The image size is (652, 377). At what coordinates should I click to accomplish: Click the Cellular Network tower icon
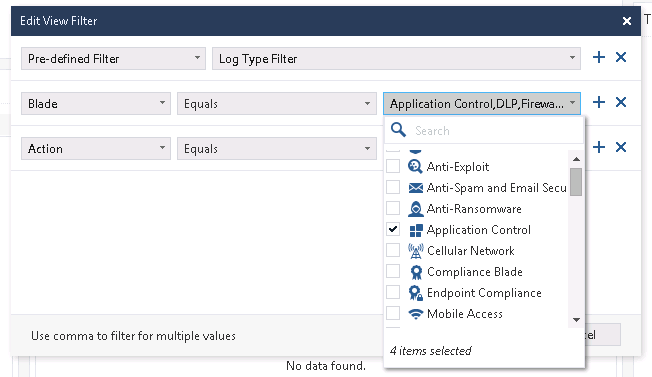click(415, 251)
